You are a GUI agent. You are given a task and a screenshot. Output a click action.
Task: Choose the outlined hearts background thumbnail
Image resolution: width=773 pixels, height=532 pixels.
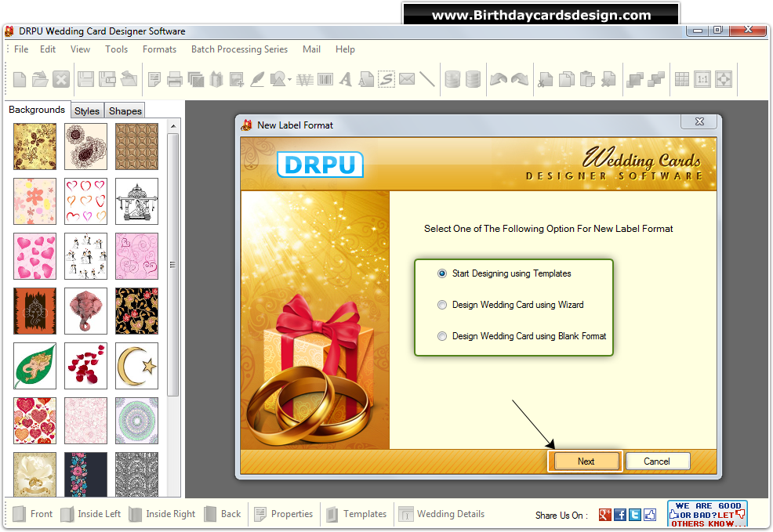pos(85,201)
